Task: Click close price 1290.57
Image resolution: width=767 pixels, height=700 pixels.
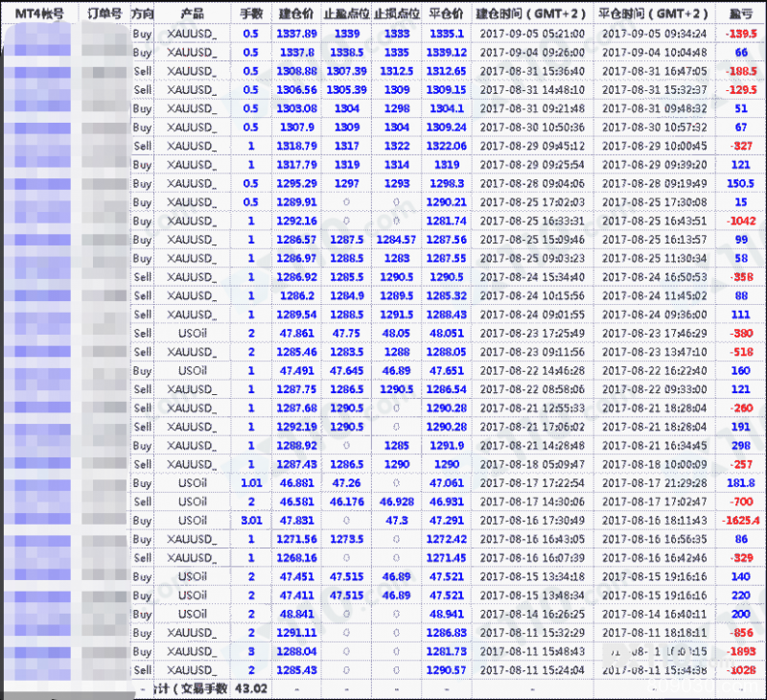Action: click(446, 670)
